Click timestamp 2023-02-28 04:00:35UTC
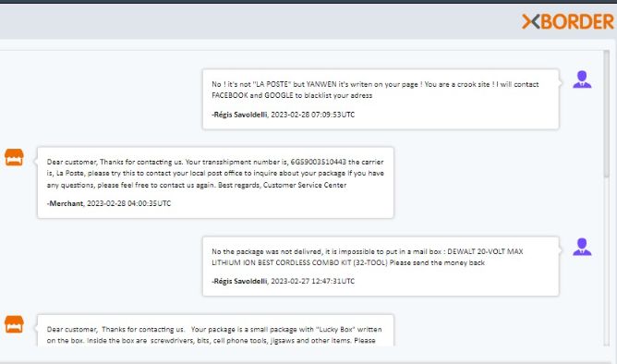This screenshot has height=364, width=617. click(x=128, y=203)
